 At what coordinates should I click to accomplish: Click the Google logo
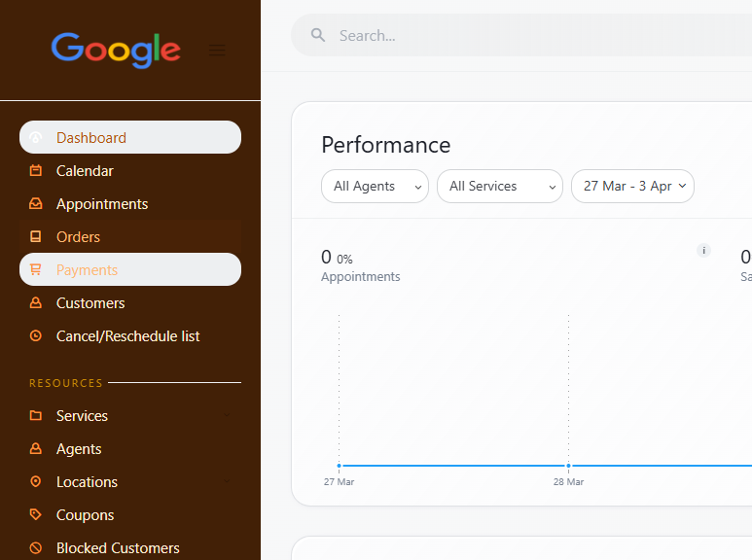(116, 50)
